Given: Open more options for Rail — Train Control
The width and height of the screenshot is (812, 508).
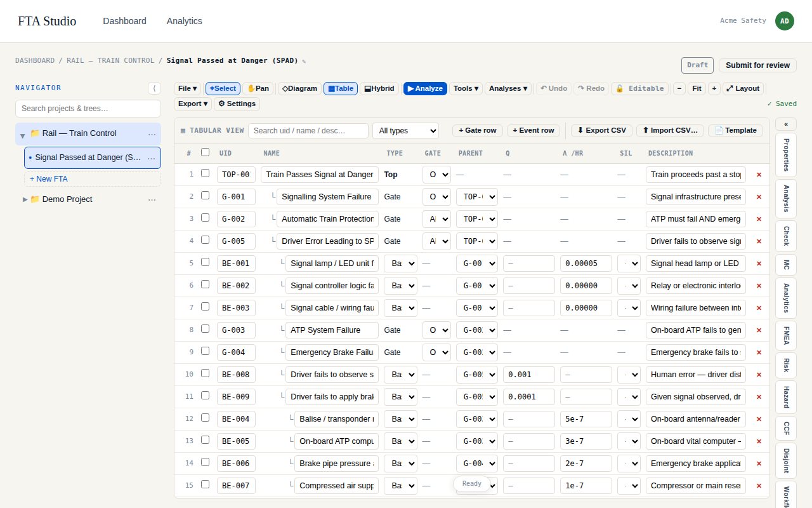Looking at the screenshot, I should point(152,133).
